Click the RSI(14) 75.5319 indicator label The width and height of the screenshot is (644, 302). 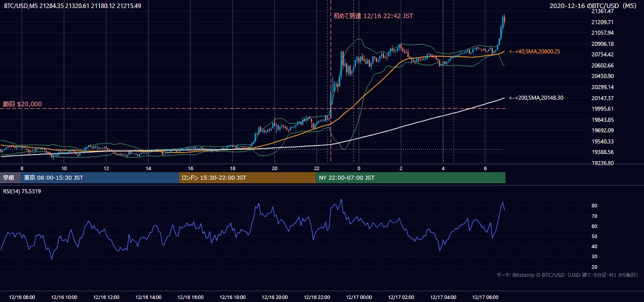(x=22, y=191)
